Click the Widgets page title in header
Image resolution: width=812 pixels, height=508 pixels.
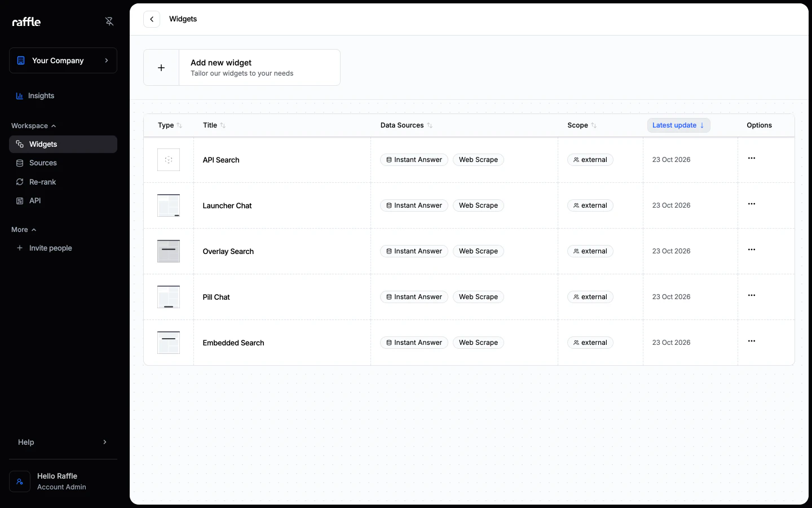(183, 19)
